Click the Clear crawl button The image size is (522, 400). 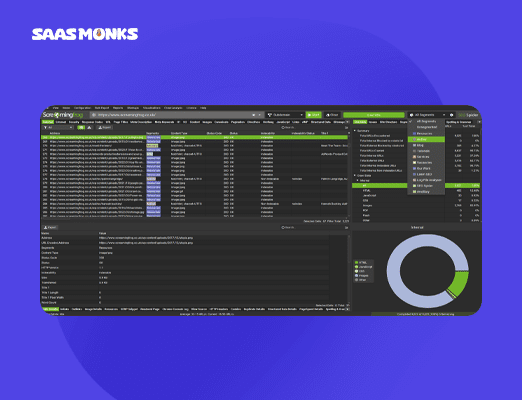(x=332, y=115)
